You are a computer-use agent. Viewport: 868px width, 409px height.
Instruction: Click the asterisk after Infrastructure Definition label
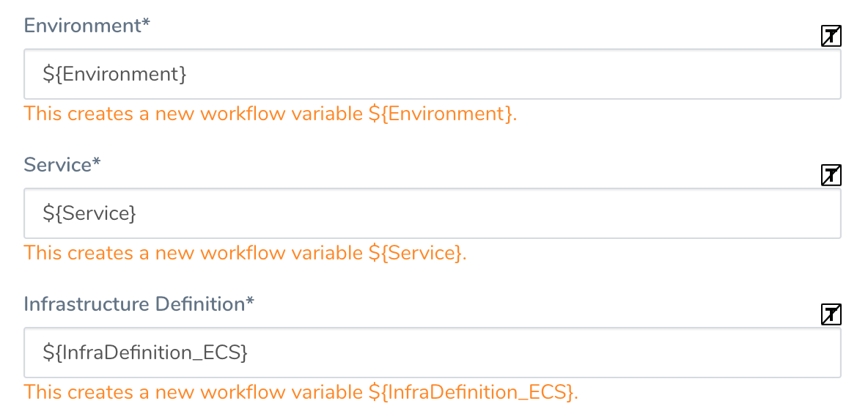[x=250, y=302]
